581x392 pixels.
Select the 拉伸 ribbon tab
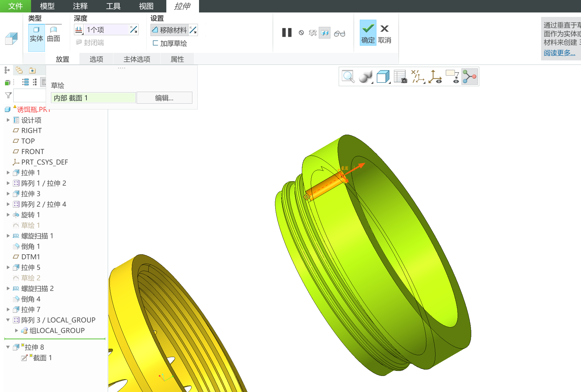point(182,6)
